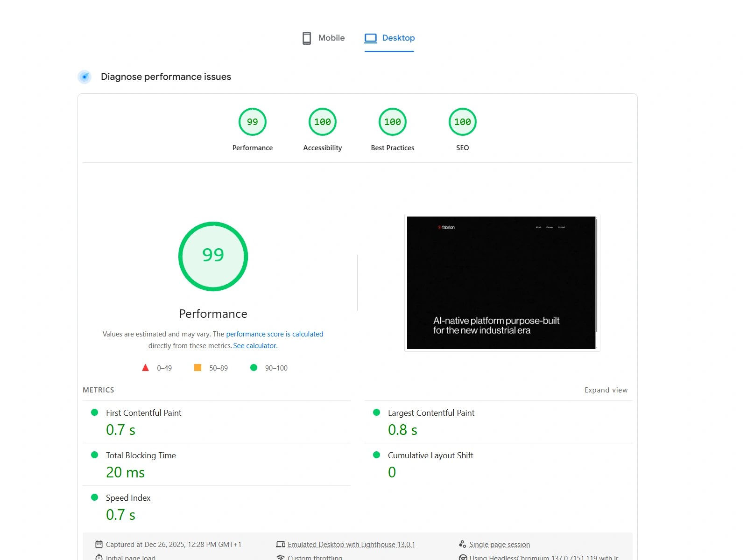The image size is (747, 560).
Task: Open the "performance score is calculated" link
Action: click(275, 334)
